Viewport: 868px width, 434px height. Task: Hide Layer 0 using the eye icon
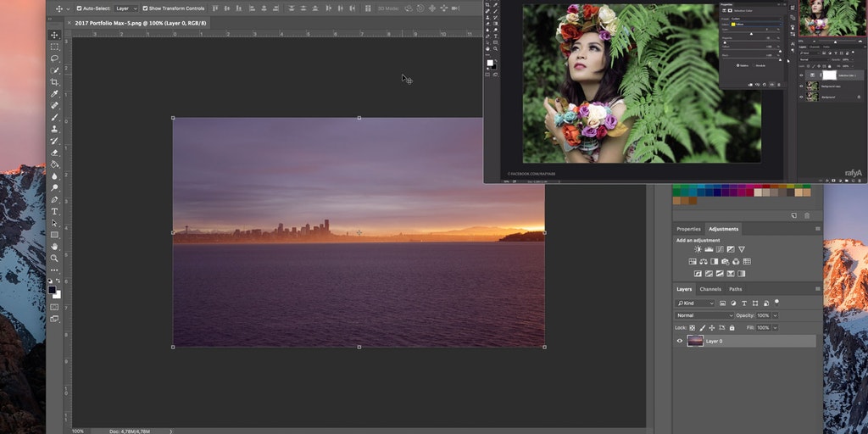pos(680,341)
